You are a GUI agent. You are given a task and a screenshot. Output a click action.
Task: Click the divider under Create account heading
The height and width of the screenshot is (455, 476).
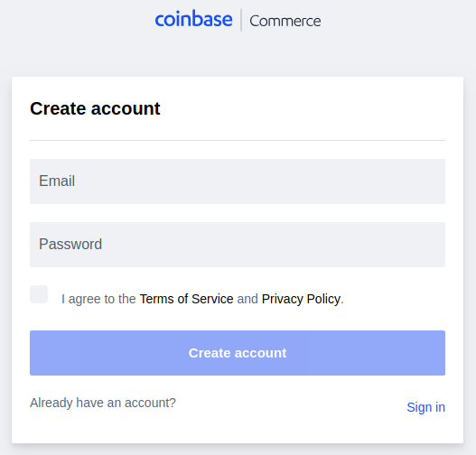[x=238, y=141]
